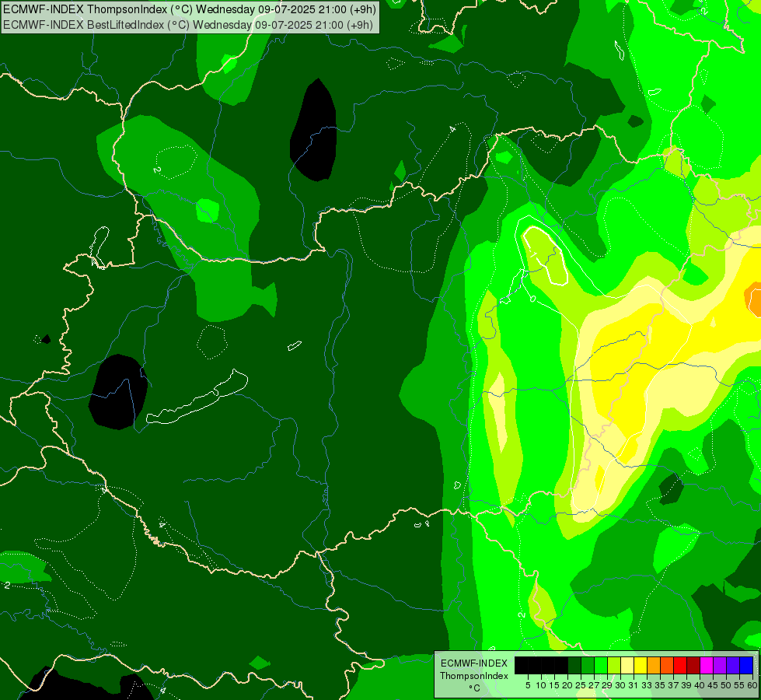Click the BestLiftedIndex title line at top

188,25
